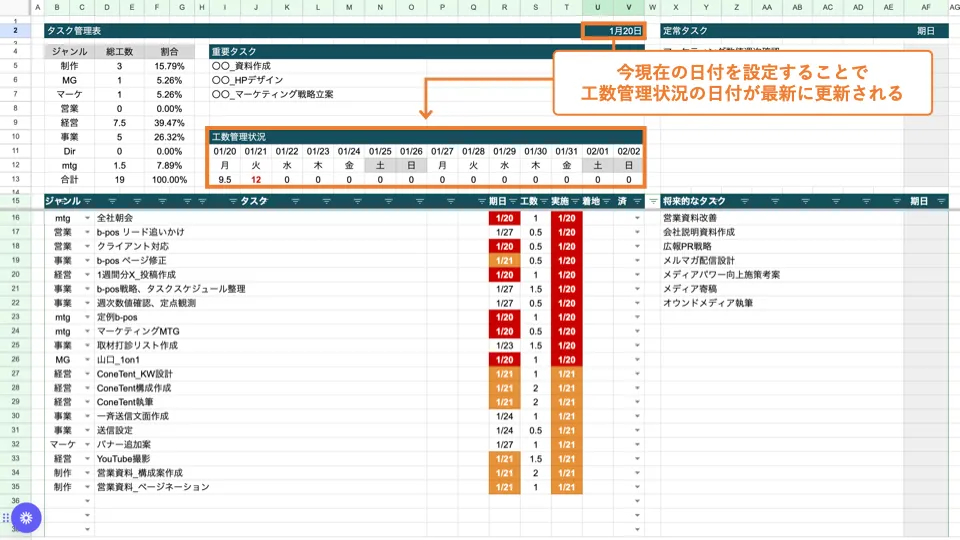Click the filter icon on 期日 task column
The height and width of the screenshot is (540, 960).
[513, 202]
